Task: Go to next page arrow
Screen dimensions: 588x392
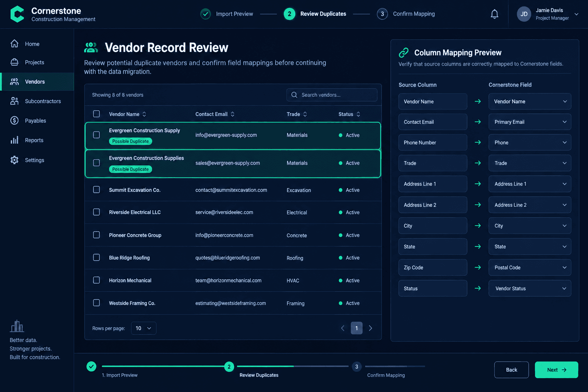Action: [371, 328]
